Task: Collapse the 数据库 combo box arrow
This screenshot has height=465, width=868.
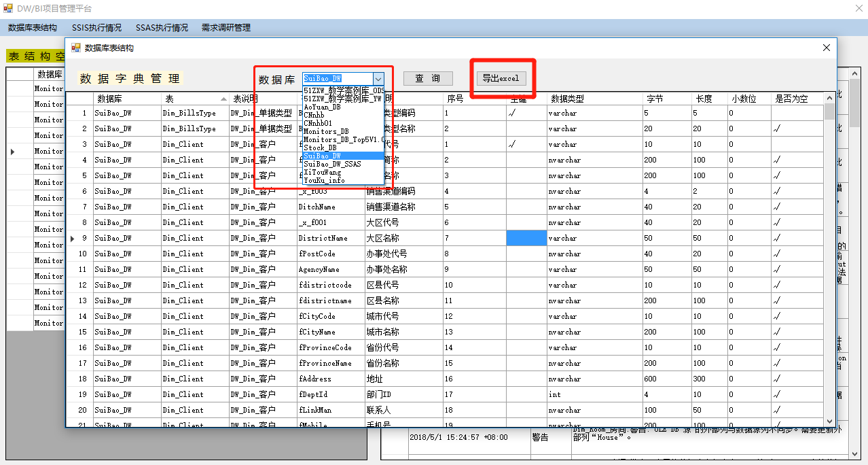Action: [379, 79]
